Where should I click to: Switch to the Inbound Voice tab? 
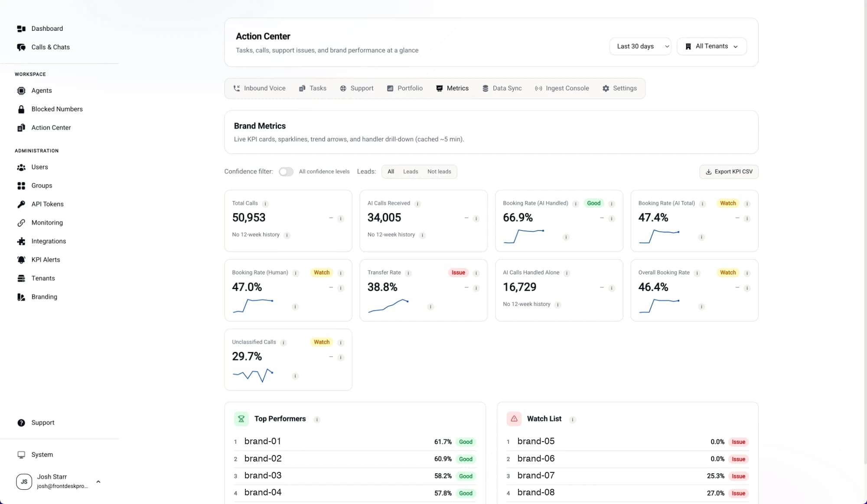(259, 88)
